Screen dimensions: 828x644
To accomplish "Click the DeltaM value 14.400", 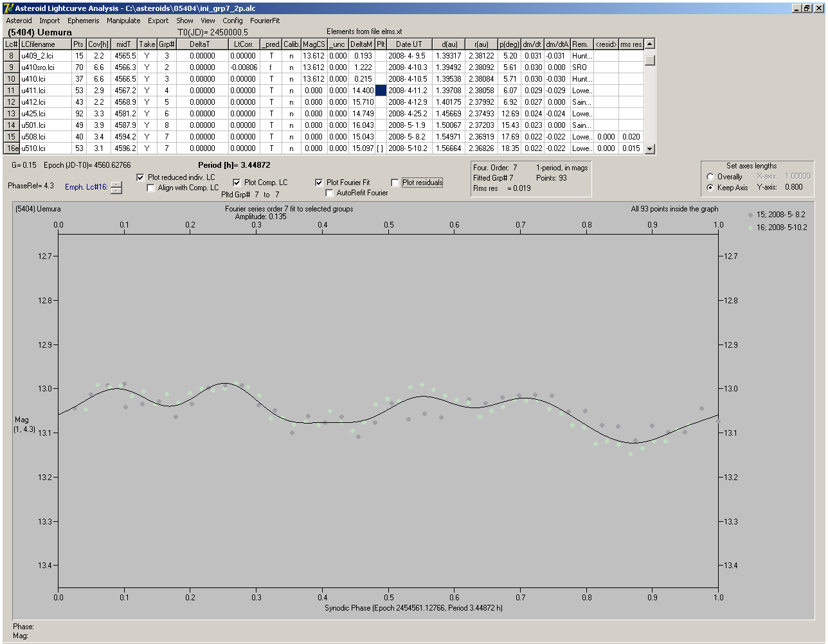I will click(362, 91).
